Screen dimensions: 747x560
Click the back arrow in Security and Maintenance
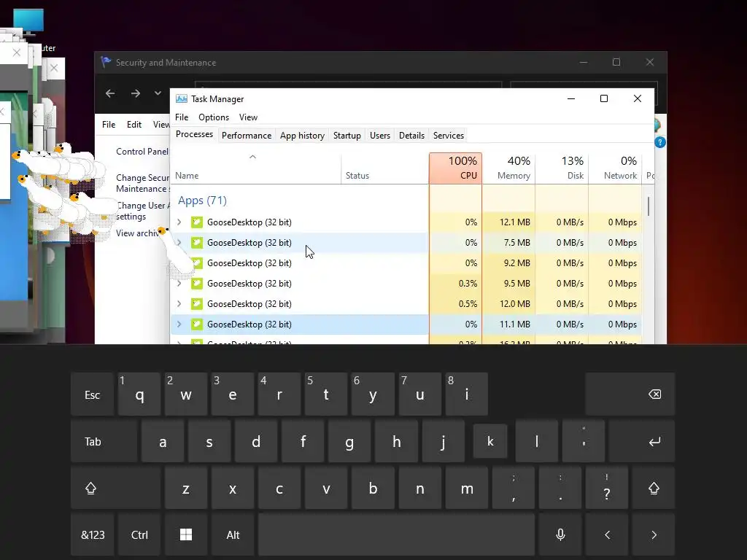110,93
